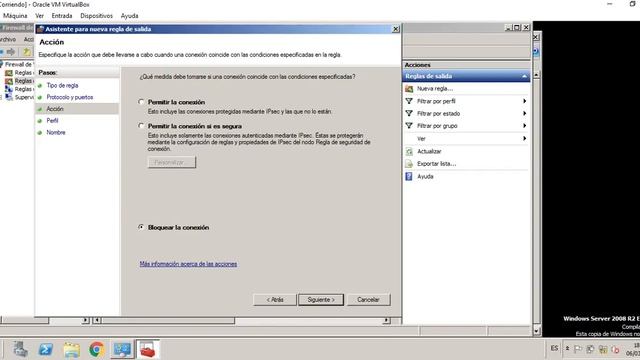Click the left arrow of the rules list scrollbar

[x=97, y=320]
